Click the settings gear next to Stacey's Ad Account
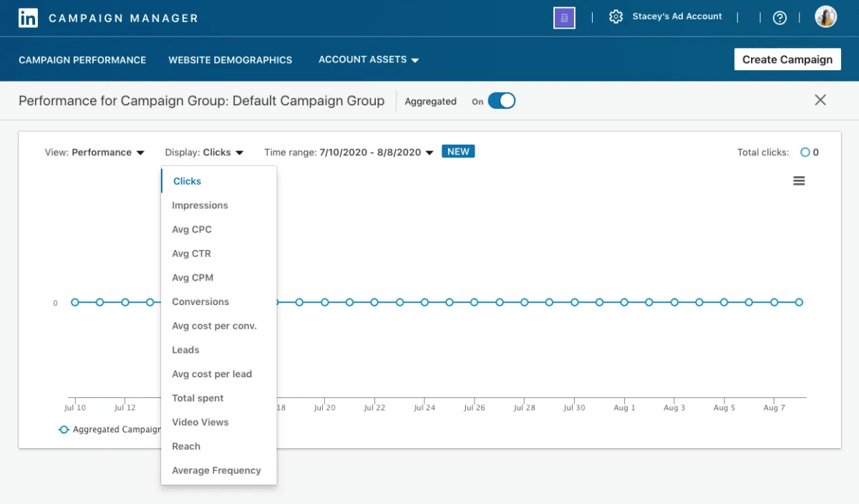This screenshot has width=859, height=504. click(x=616, y=16)
